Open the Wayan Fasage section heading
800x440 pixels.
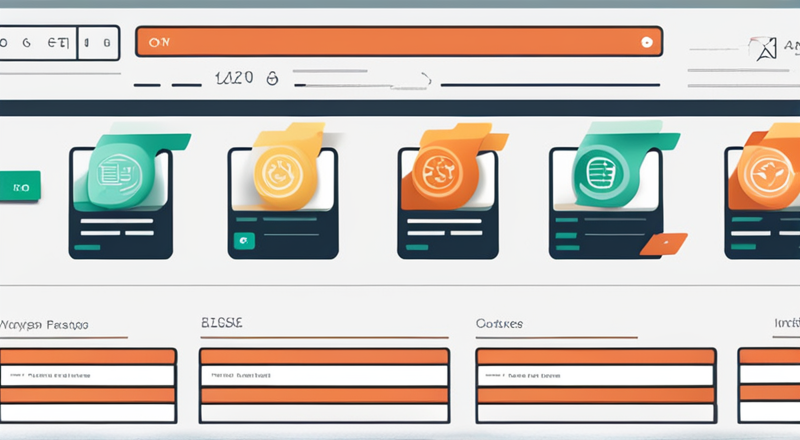[44, 325]
